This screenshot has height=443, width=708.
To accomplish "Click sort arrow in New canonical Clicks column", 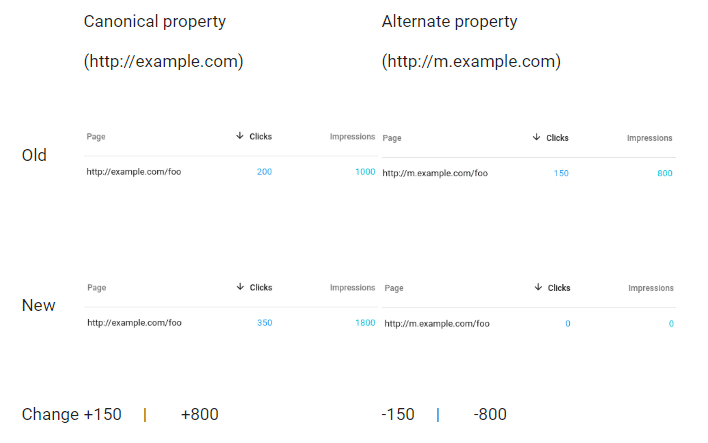I will pyautogui.click(x=240, y=287).
